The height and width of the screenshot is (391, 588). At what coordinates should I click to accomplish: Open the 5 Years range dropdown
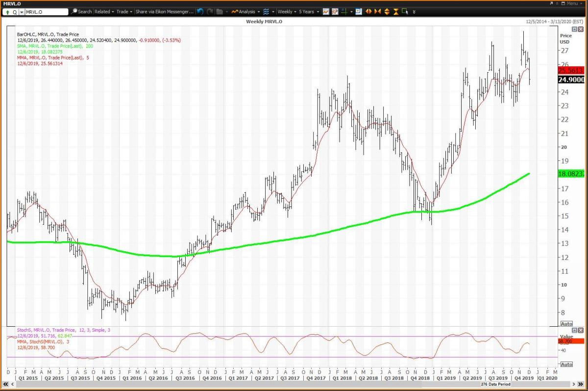(309, 11)
